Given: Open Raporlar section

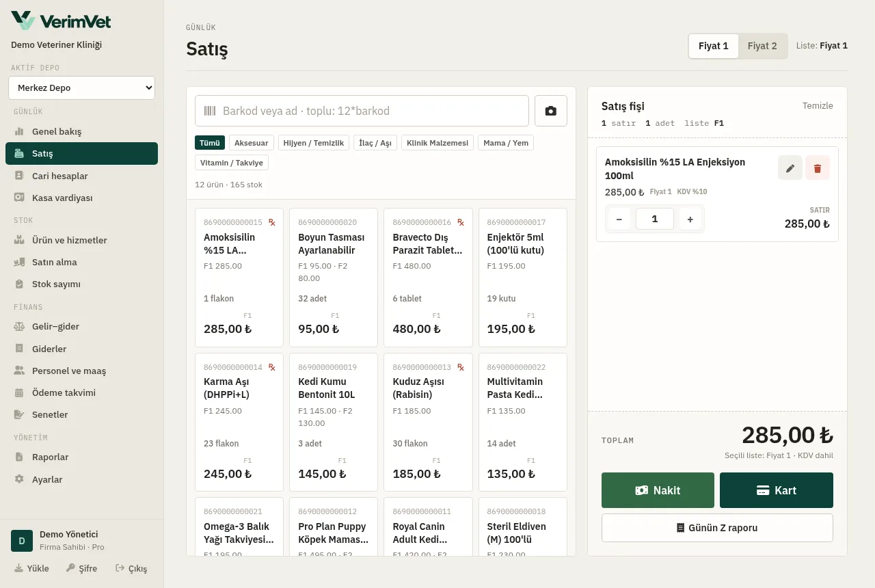Looking at the screenshot, I should coord(81,457).
